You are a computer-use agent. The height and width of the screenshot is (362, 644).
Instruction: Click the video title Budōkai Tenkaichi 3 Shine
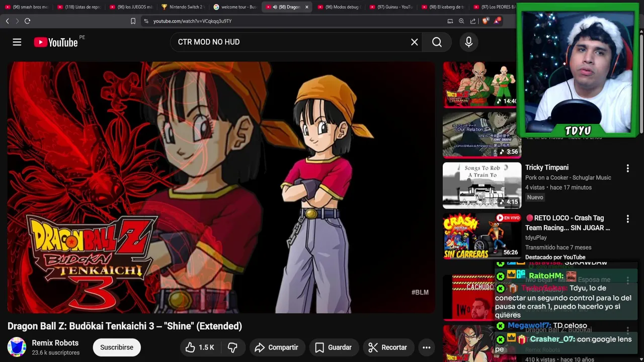click(125, 326)
